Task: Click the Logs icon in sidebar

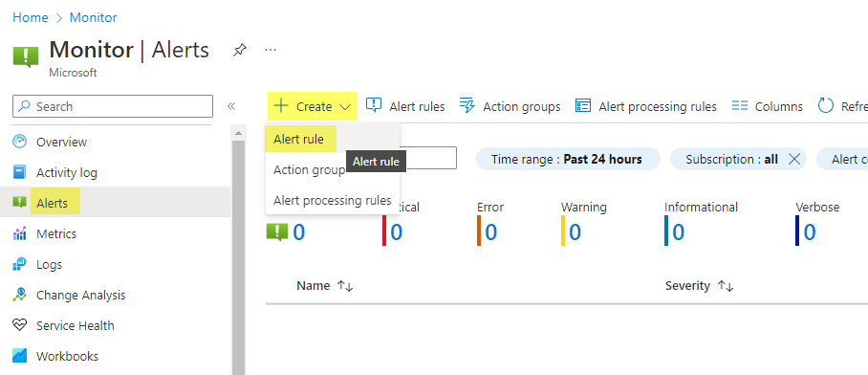Action: point(19,264)
